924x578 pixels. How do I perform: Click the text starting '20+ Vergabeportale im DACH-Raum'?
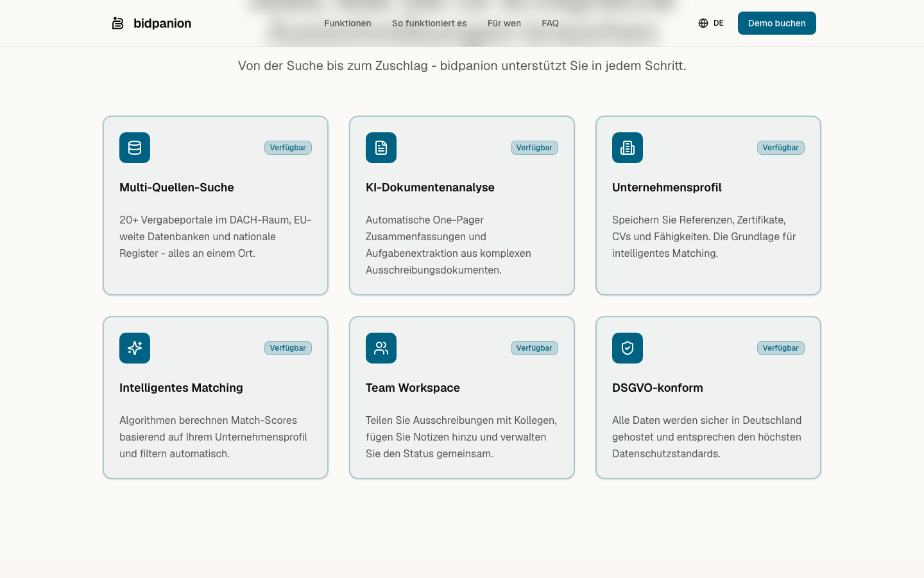point(216,236)
